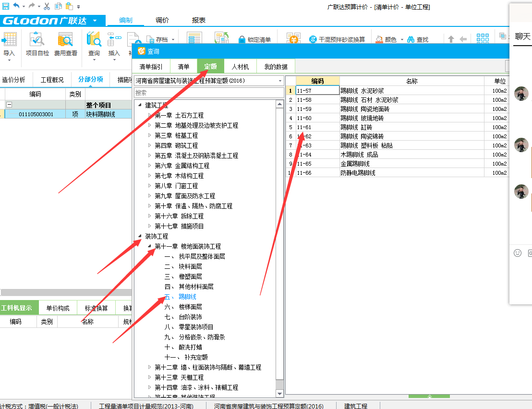Collapse the 建筑工程 tree node
Viewport: 532px width, 409px height.
pyautogui.click(x=140, y=105)
